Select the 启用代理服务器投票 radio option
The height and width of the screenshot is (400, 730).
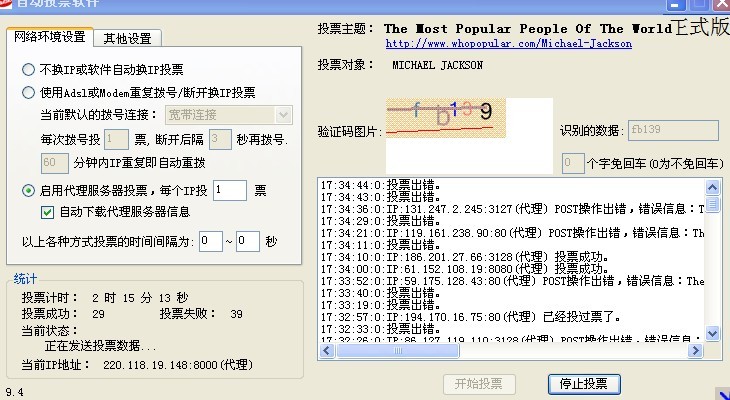[x=29, y=190]
